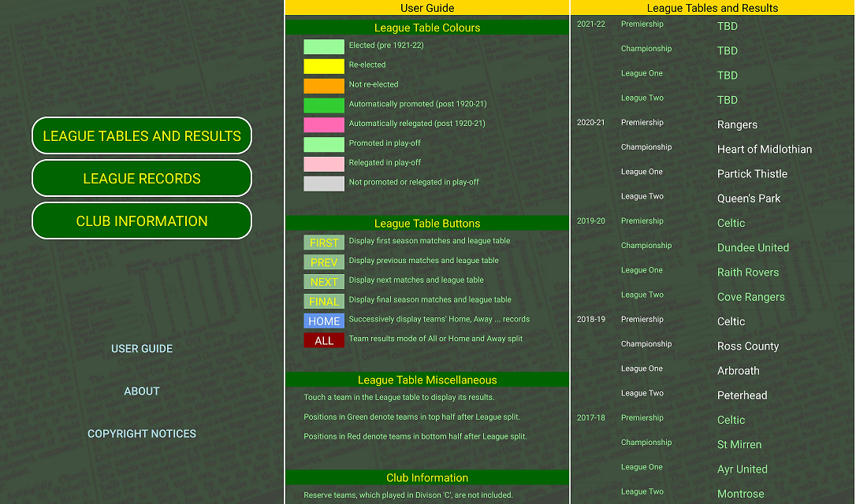856x504 pixels.
Task: Click the FIRST league table button
Action: (x=324, y=243)
